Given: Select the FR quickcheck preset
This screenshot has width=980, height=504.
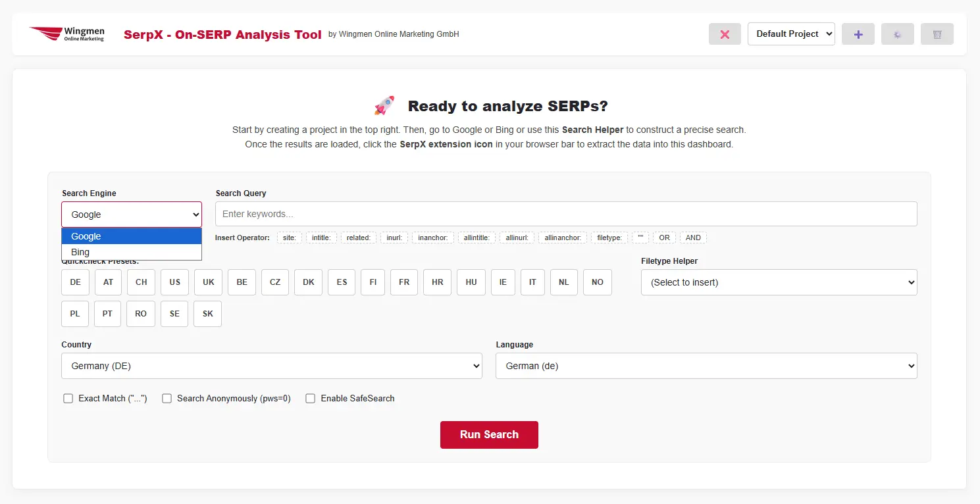Looking at the screenshot, I should [x=404, y=282].
